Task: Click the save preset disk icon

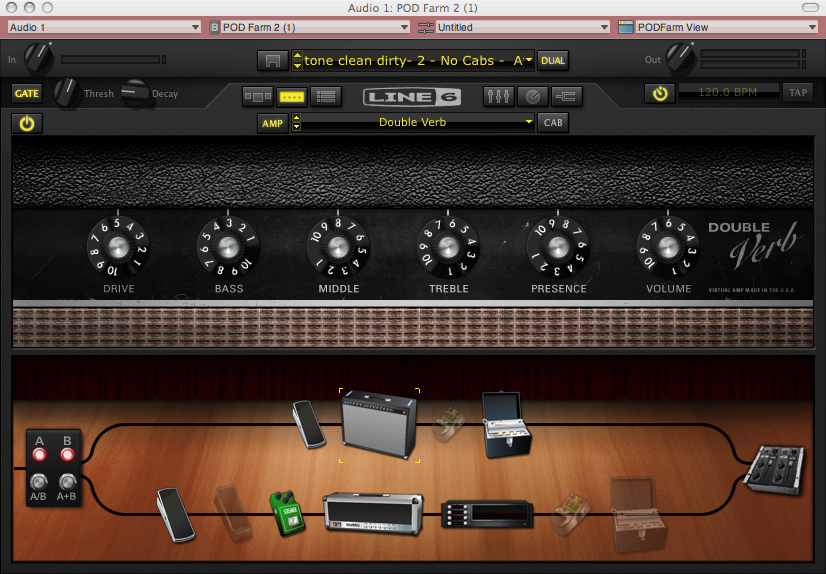Action: click(x=271, y=61)
